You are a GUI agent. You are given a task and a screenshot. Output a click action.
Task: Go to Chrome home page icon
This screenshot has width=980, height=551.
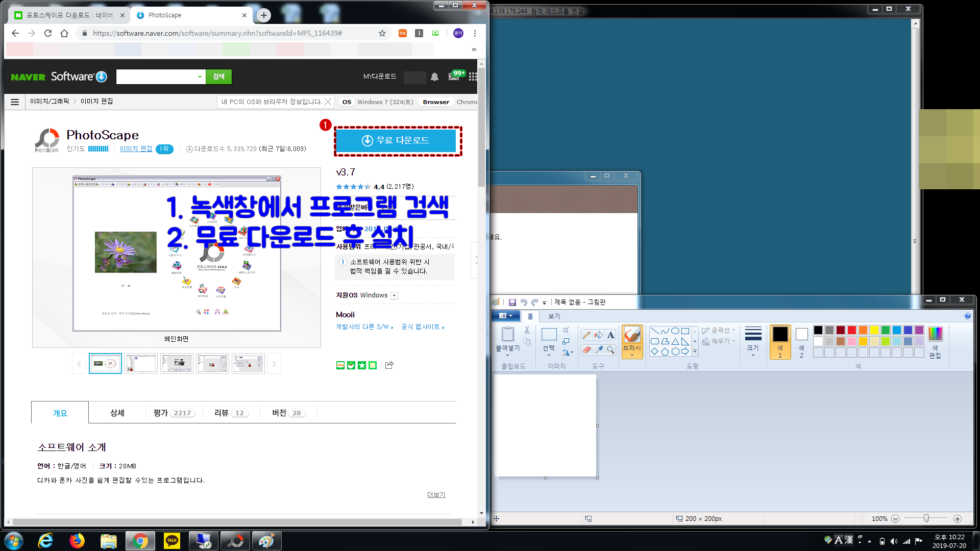64,33
